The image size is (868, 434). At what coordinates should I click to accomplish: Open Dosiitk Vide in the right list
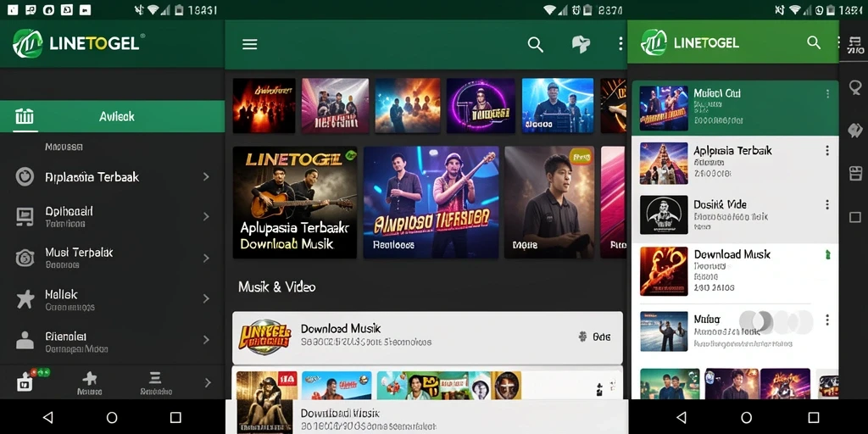(x=735, y=216)
